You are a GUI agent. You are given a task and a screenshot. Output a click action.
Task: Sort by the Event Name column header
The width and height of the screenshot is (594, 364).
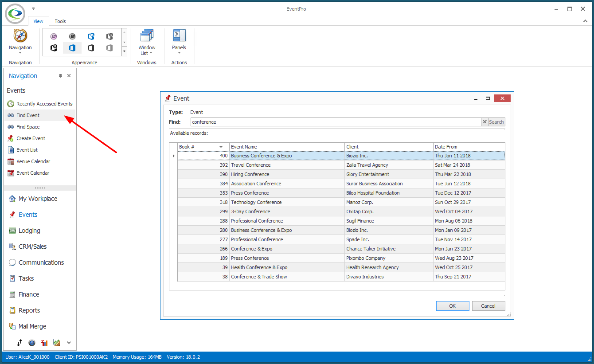tap(287, 147)
